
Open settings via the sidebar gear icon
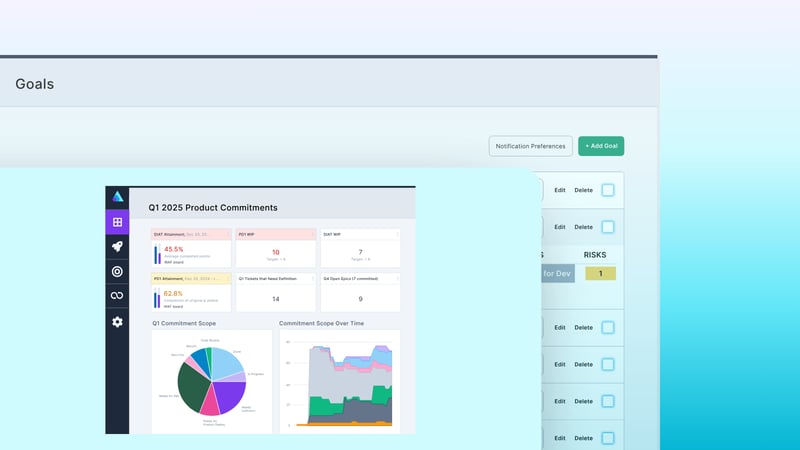[117, 322]
